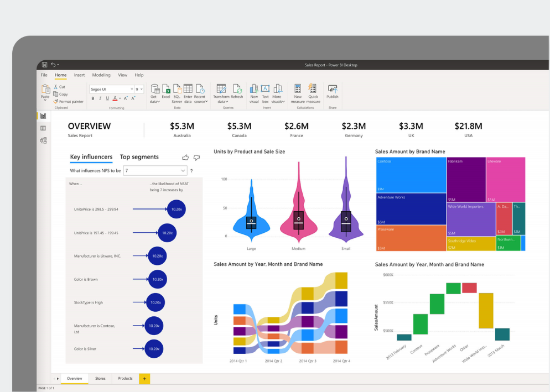
Task: Open the View ribbon tab
Action: pyautogui.click(x=122, y=75)
